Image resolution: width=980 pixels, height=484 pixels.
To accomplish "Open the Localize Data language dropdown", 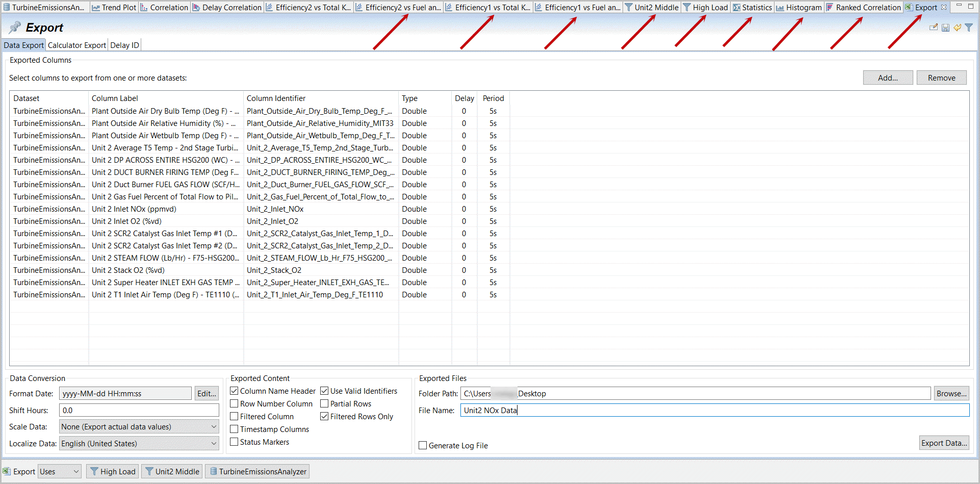I will pyautogui.click(x=139, y=444).
